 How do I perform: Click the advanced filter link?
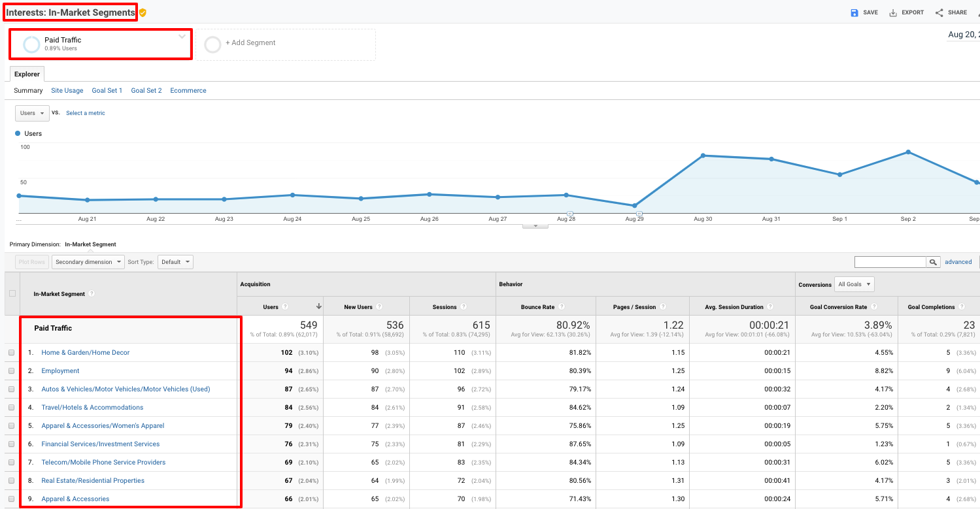pyautogui.click(x=958, y=262)
